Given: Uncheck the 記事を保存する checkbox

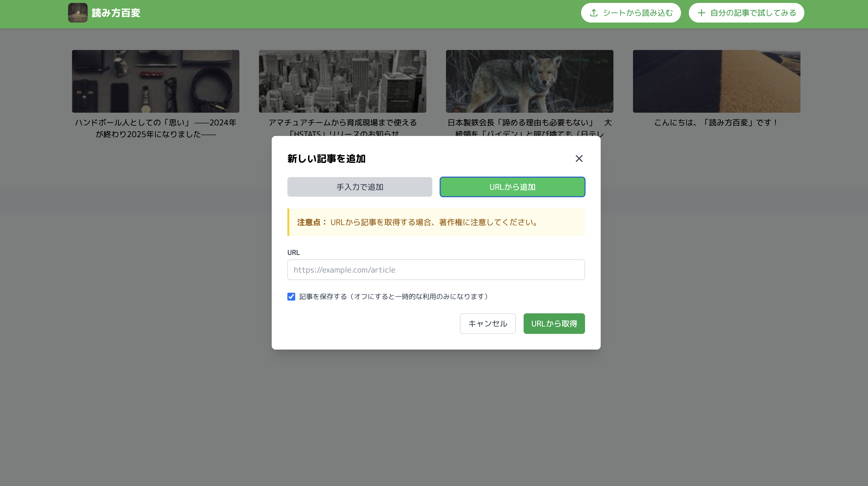Looking at the screenshot, I should (291, 296).
